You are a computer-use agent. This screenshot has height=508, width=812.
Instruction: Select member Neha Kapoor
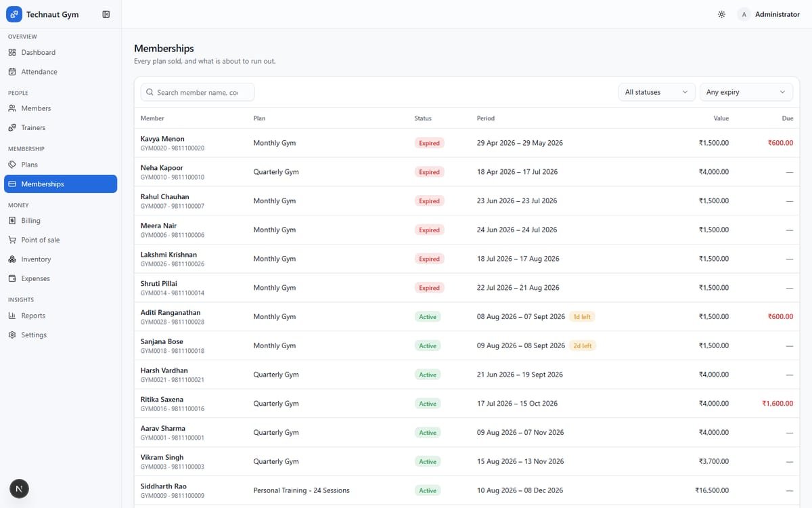[162, 167]
